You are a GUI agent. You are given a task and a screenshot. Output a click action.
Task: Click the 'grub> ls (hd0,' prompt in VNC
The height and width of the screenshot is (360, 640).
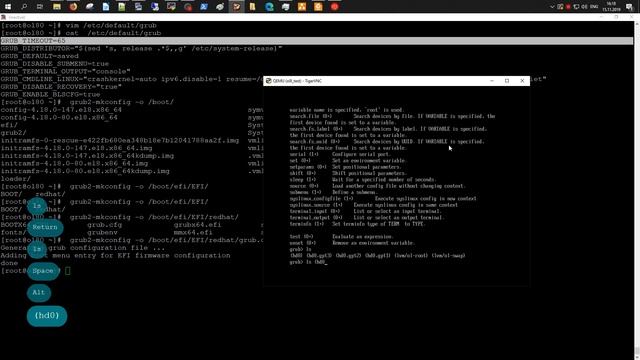click(x=309, y=262)
